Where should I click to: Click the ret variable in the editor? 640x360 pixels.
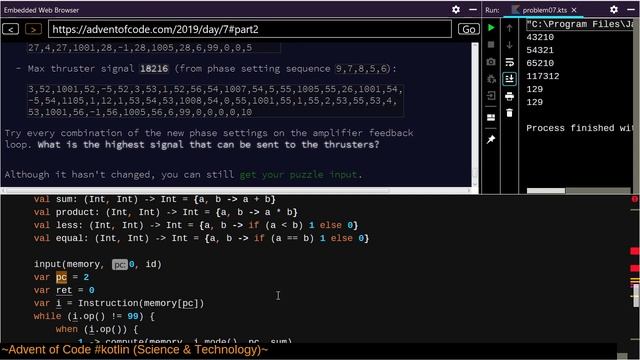pos(64,290)
